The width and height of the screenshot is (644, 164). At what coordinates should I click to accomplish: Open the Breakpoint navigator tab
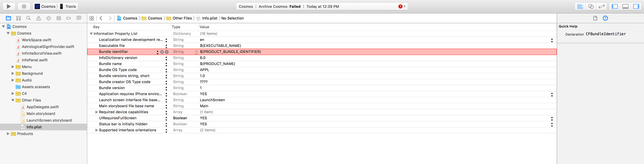pyautogui.click(x=69, y=18)
